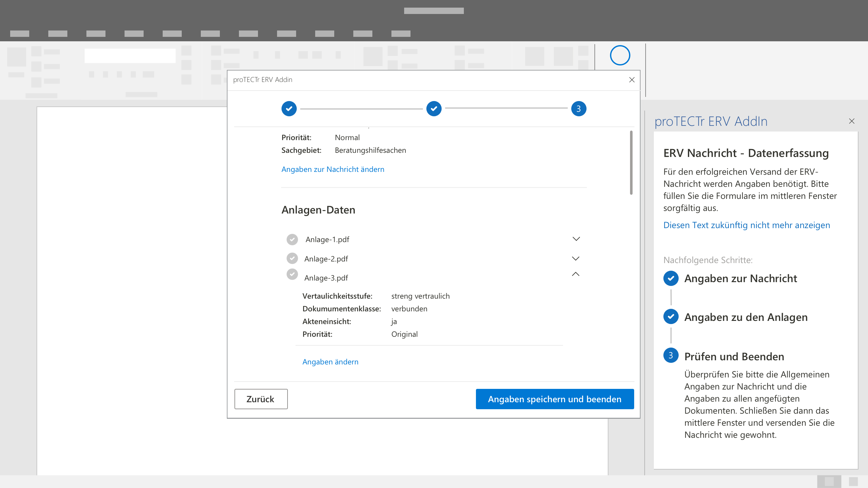Open the Angaben zur Nachricht step in side pane

[x=740, y=278]
